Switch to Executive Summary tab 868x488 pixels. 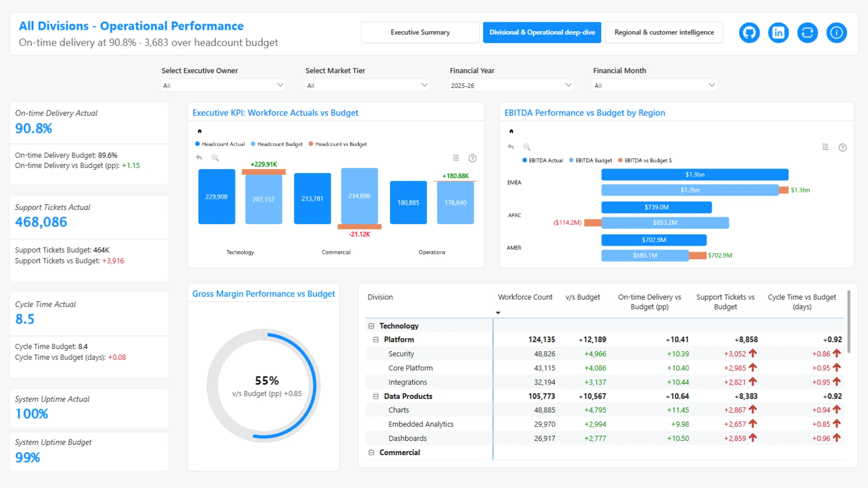(x=420, y=33)
